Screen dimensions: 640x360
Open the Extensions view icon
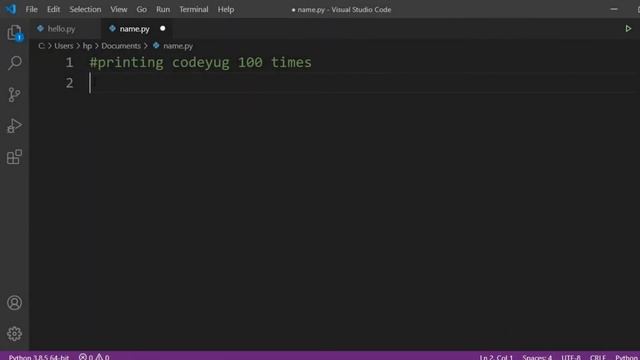tap(14, 157)
